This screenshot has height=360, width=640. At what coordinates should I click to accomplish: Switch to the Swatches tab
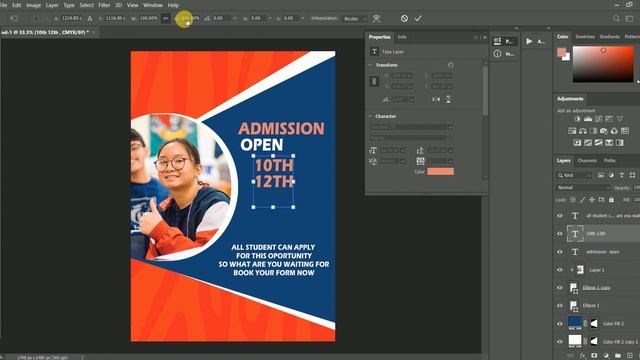[x=585, y=37]
